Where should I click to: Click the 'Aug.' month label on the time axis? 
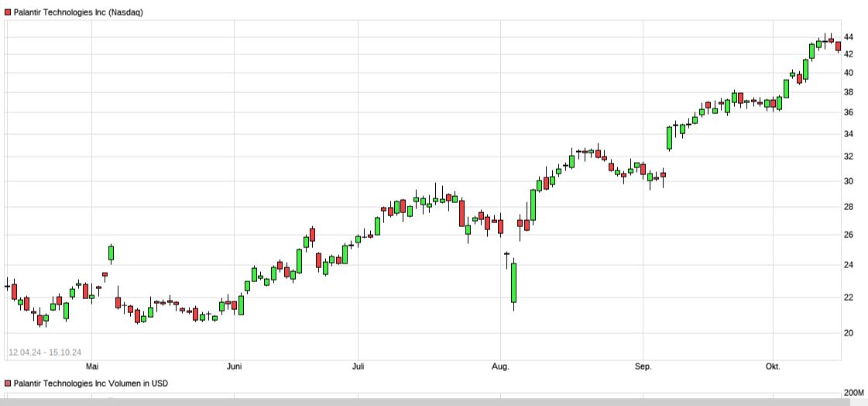(x=500, y=366)
